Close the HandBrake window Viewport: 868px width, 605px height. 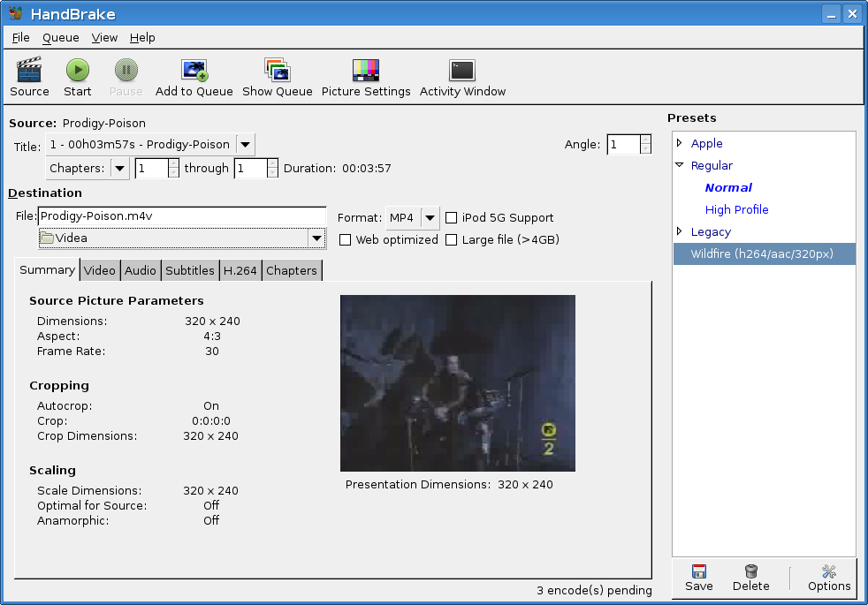coord(852,14)
